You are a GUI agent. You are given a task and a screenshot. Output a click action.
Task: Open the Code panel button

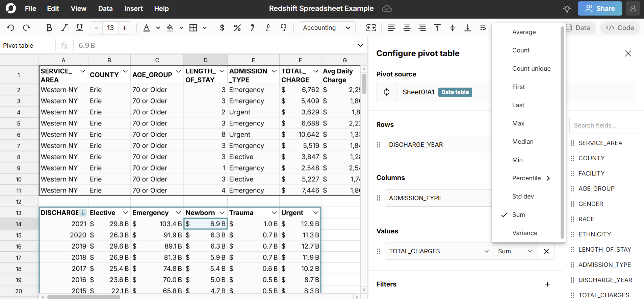(620, 28)
